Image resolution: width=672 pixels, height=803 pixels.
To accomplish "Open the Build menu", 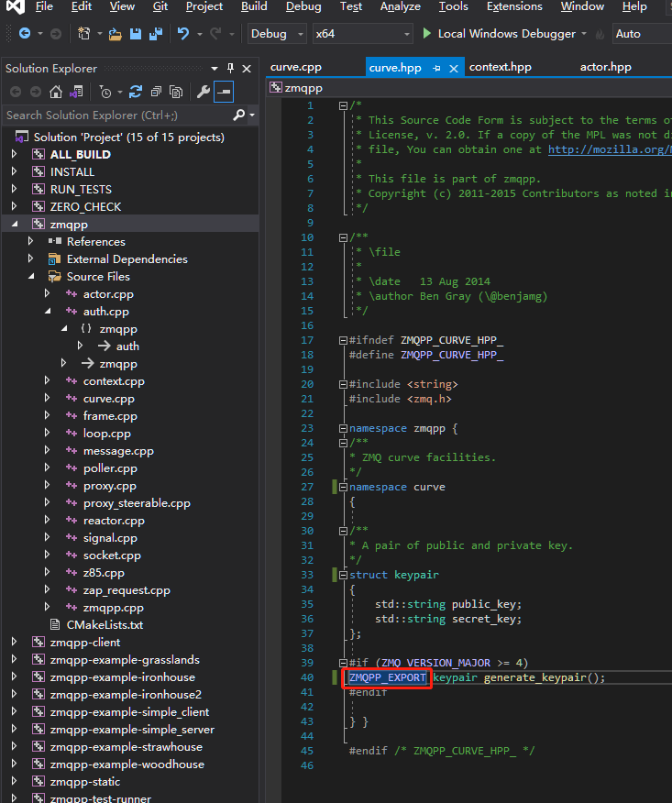I will (254, 6).
